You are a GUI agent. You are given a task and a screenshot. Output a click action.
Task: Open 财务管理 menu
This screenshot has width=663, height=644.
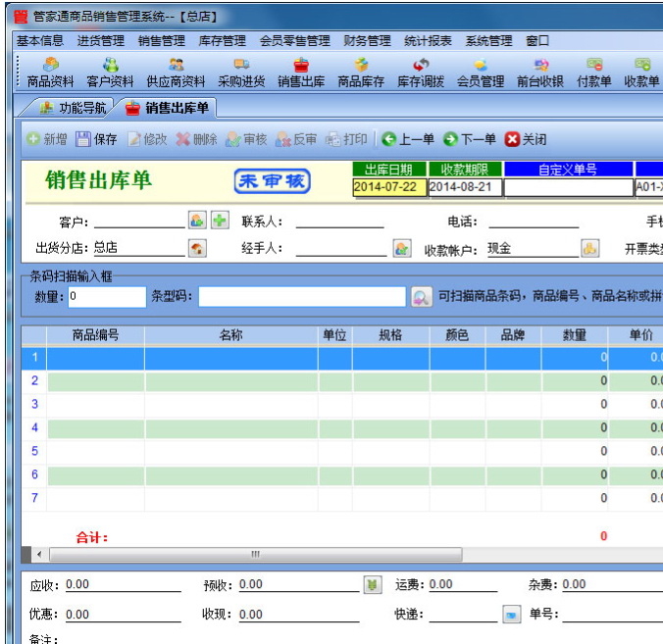coord(367,40)
